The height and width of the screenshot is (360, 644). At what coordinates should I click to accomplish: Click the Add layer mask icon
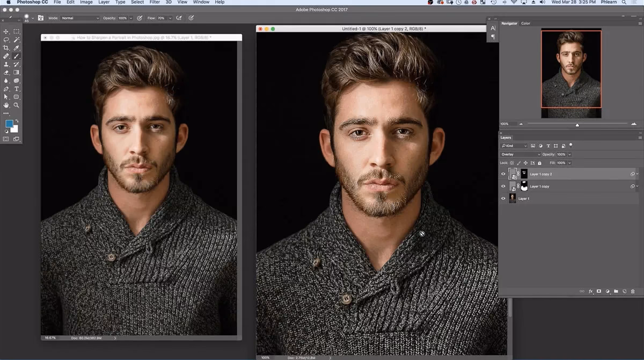click(598, 291)
